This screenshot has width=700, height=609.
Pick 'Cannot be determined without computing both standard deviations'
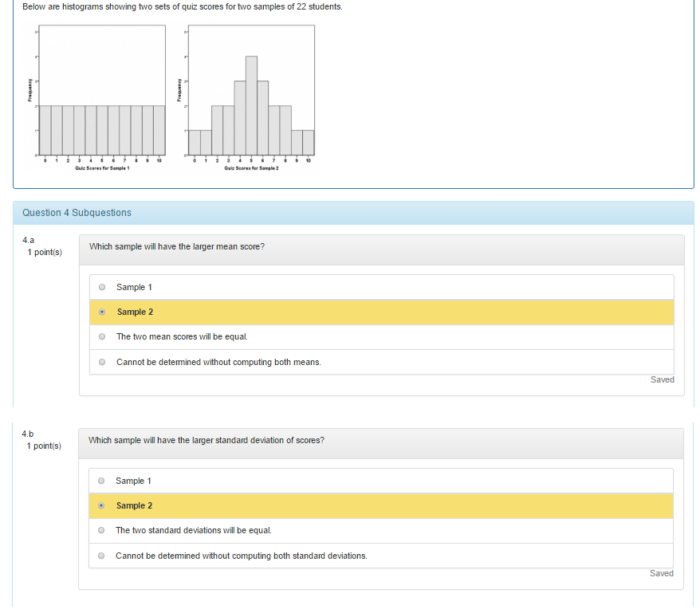coord(101,556)
